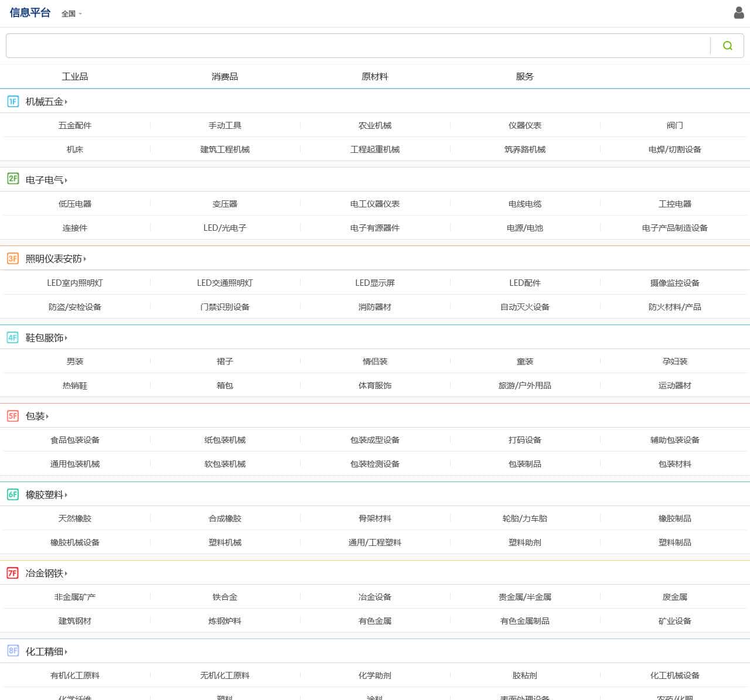Select the 服务 tab
The width and height of the screenshot is (750, 700).
click(x=525, y=77)
